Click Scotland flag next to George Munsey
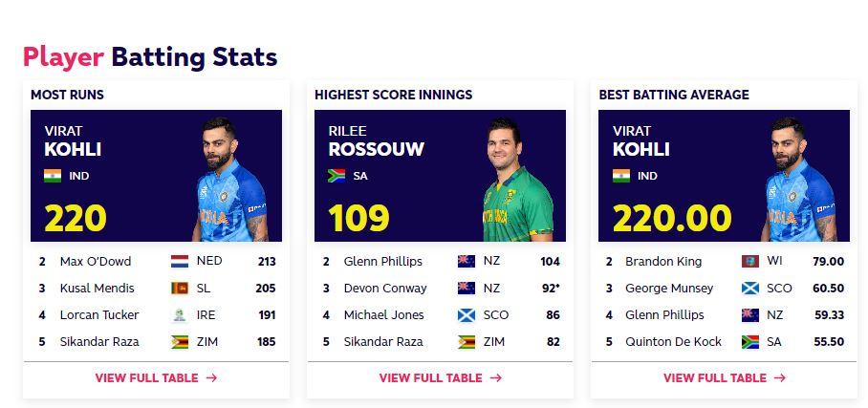The image size is (868, 408). pos(749,288)
